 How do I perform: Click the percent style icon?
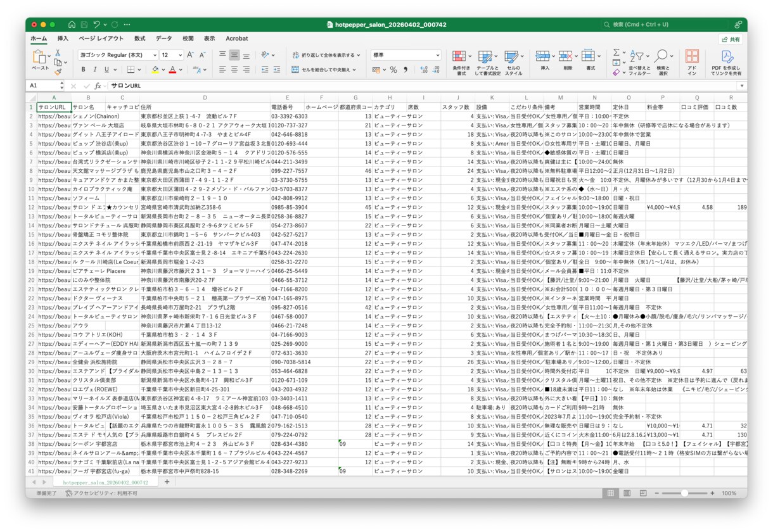[393, 70]
